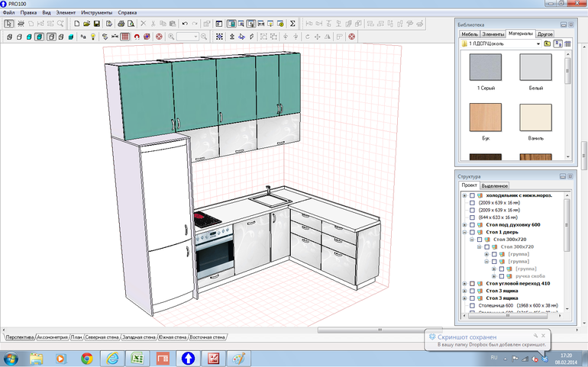Collapse the Стол 1 дверь tree node
The image size is (588, 367).
pos(464,232)
